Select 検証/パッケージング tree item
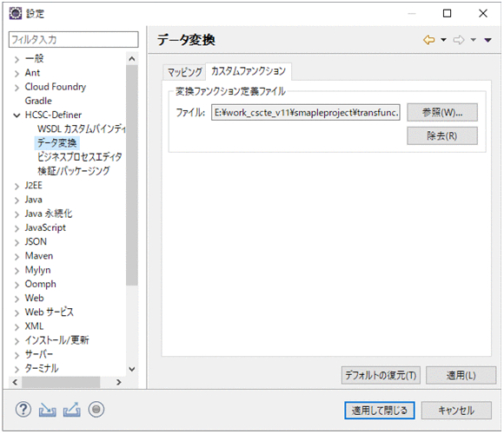The image size is (504, 434). tap(74, 171)
